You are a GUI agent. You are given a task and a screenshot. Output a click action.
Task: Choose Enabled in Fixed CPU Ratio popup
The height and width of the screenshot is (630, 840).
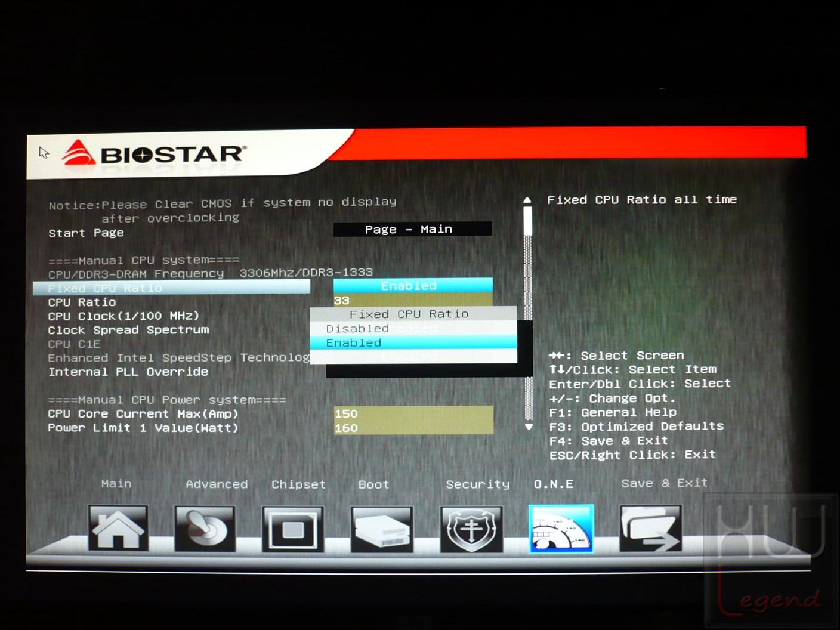coord(413,342)
